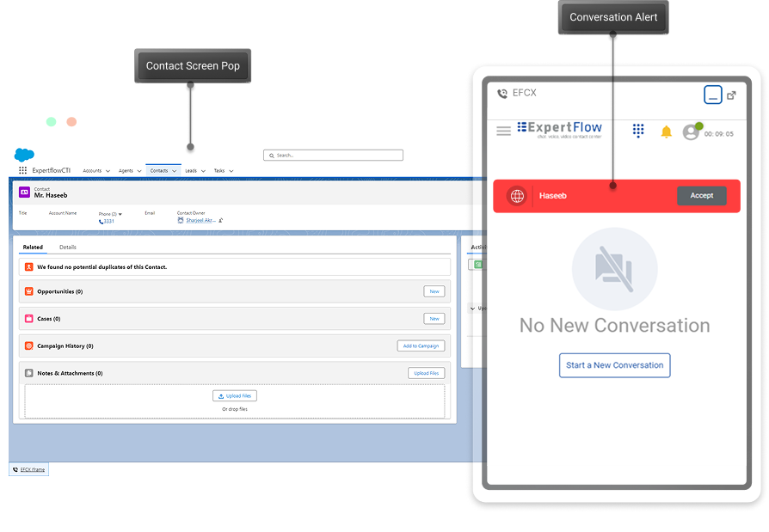769x532 pixels.
Task: Click the phone number 3331 link
Action: click(x=108, y=222)
